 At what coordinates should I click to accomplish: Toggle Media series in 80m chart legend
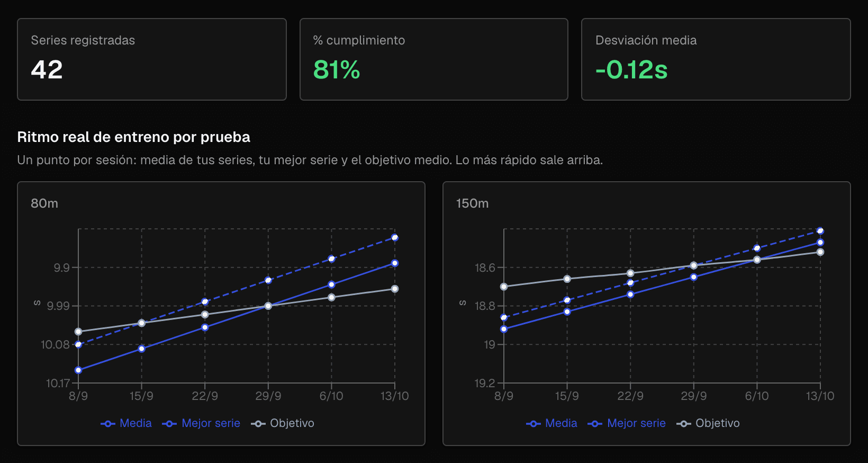[x=126, y=423]
